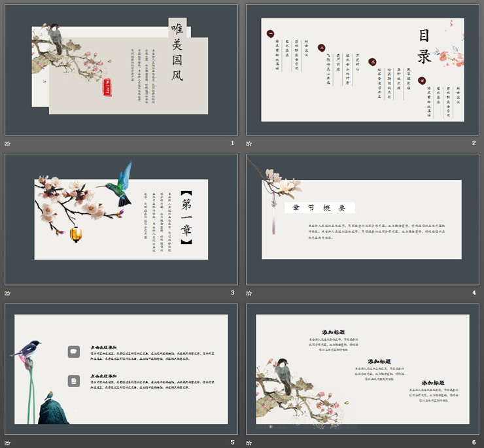Select slide 6 with three 添加标题 headings
The width and height of the screenshot is (484, 448).
[x=362, y=369]
